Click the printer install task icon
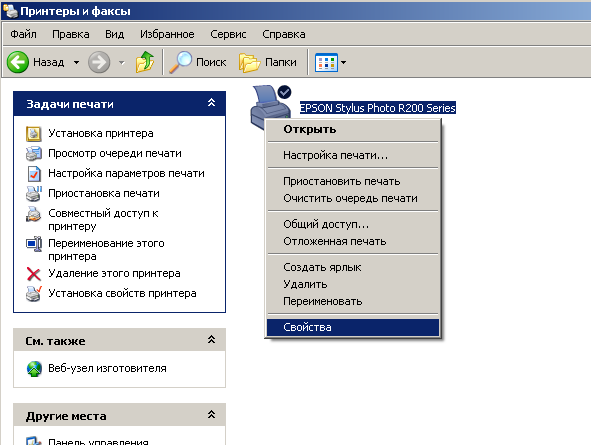Image resolution: width=591 pixels, height=445 pixels. click(34, 133)
